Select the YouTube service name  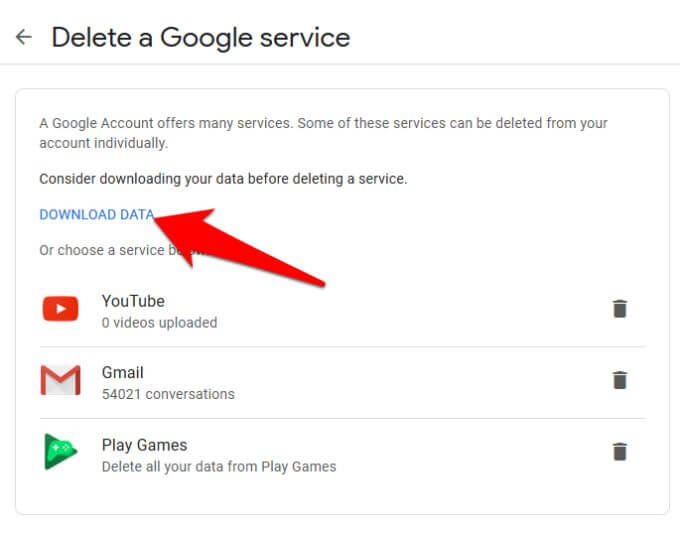pos(133,301)
